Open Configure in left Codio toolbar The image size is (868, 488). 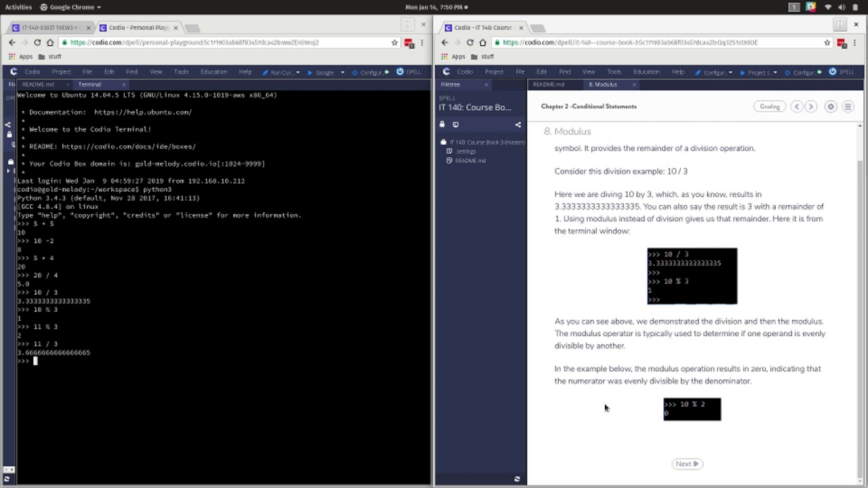coord(370,73)
